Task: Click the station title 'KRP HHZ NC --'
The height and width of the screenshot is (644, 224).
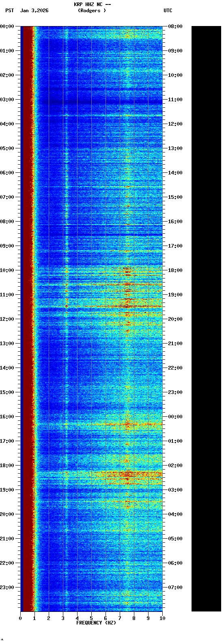Action: 93,4
